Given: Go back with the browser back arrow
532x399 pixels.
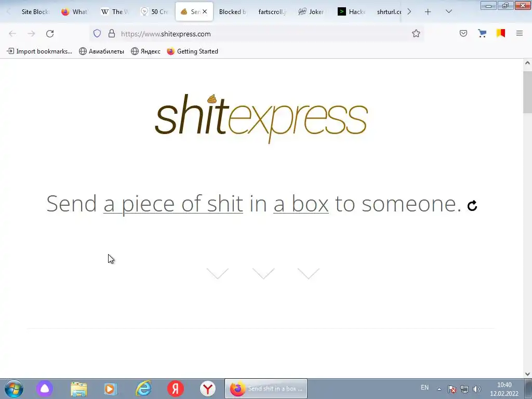Looking at the screenshot, I should 12,34.
